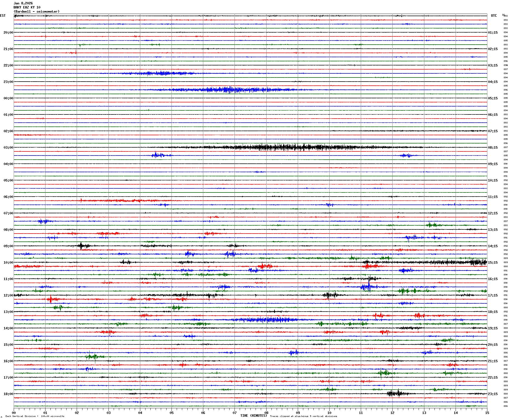This screenshot has width=509, height=420.
Task: Click the Jan 8,2026 date header
Action: coord(23,3)
